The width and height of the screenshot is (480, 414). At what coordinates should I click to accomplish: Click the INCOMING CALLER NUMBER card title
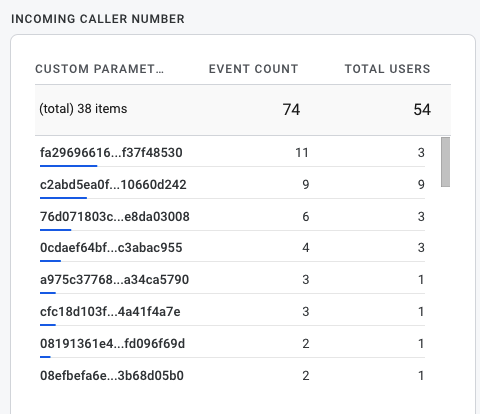tap(98, 19)
